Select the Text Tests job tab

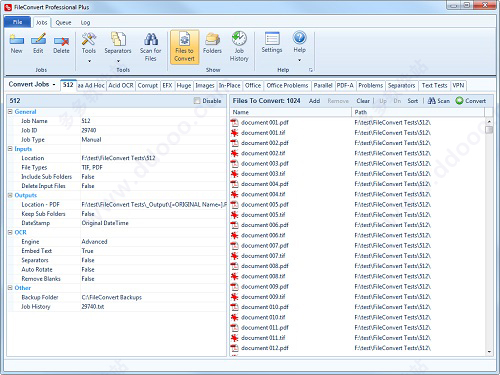point(434,85)
